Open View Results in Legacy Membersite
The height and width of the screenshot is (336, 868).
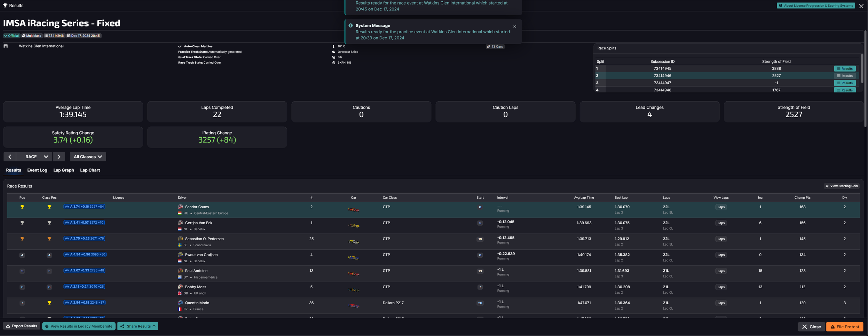(x=79, y=326)
